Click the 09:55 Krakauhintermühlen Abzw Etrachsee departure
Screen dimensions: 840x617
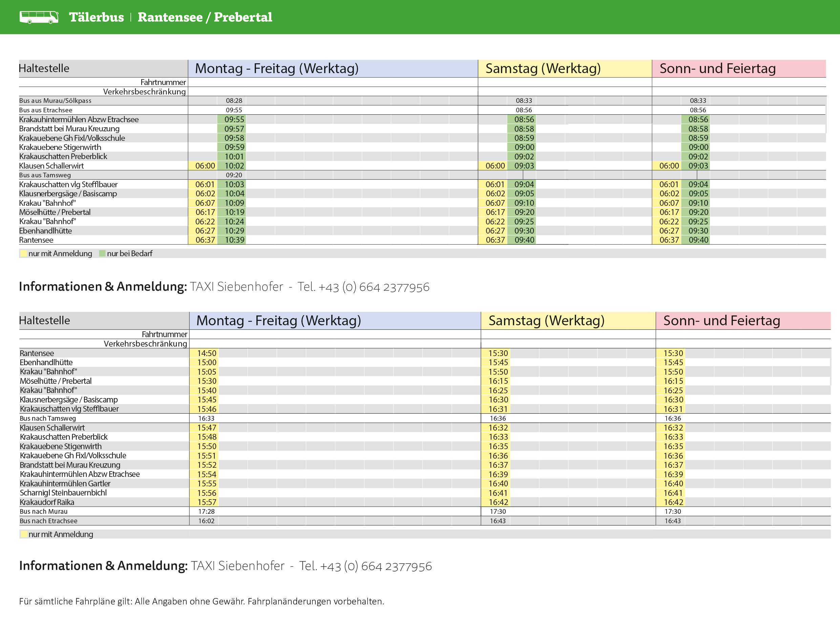[234, 119]
